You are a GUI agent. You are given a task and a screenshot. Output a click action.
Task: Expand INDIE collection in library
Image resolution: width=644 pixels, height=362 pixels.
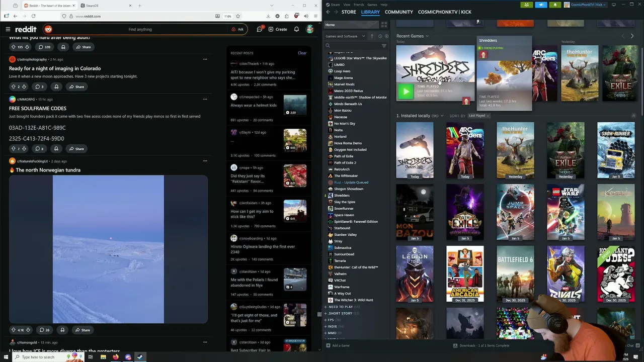tap(334, 326)
